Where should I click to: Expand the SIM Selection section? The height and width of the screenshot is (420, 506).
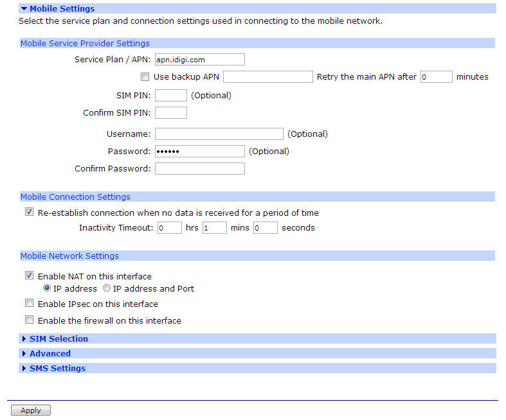point(58,338)
